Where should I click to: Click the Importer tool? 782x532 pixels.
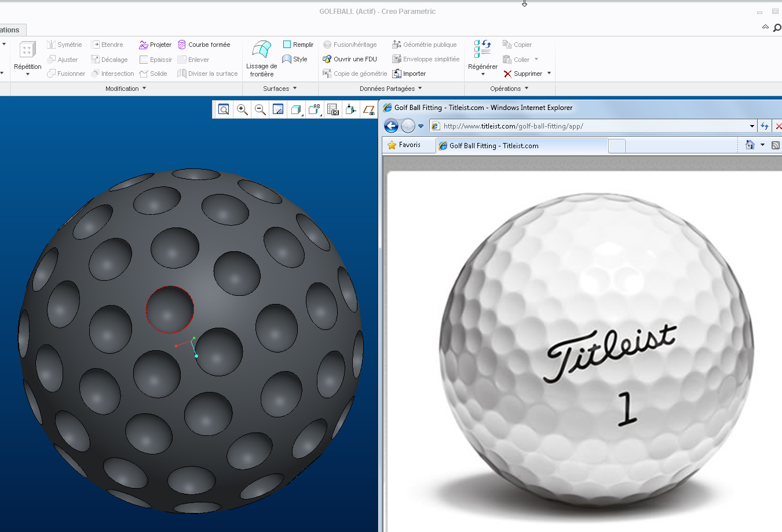(409, 74)
